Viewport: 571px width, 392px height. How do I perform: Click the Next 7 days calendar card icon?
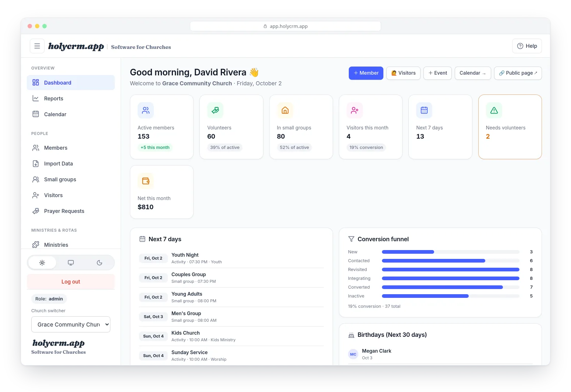pyautogui.click(x=424, y=110)
